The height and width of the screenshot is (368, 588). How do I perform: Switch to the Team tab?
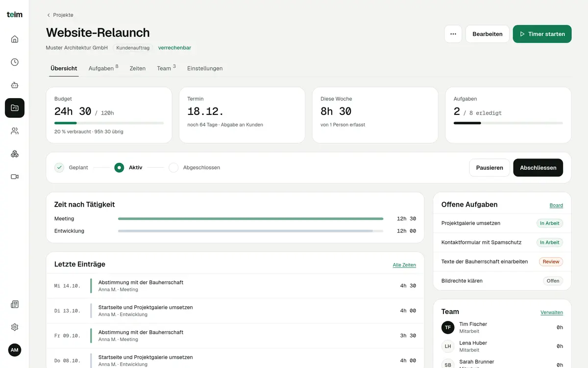click(x=166, y=68)
